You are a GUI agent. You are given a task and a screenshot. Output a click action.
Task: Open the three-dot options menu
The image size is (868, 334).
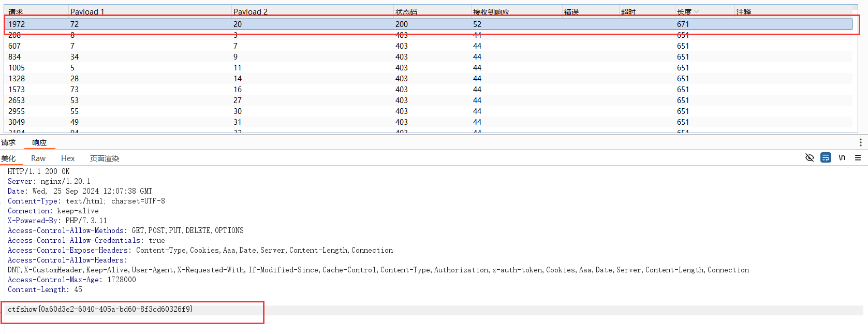click(x=860, y=142)
